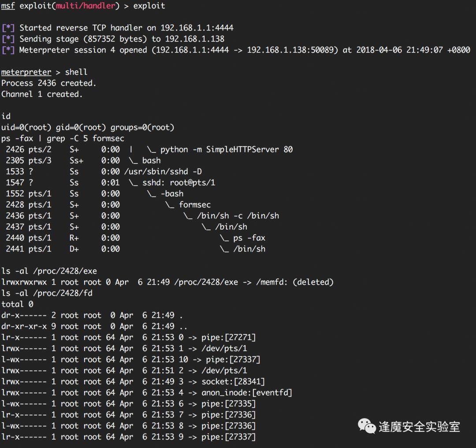Click 'ls -al /proc/2428/exe' command
The height and width of the screenshot is (448, 476).
(49, 271)
